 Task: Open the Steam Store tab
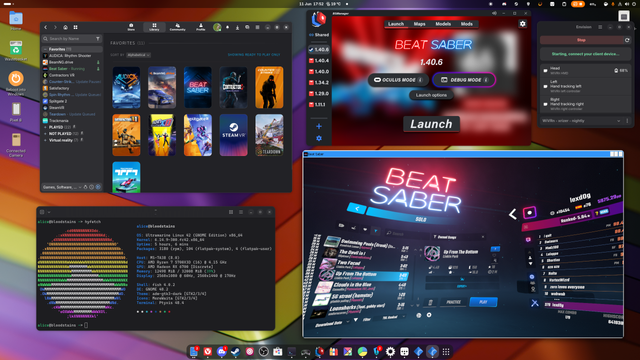[131, 27]
